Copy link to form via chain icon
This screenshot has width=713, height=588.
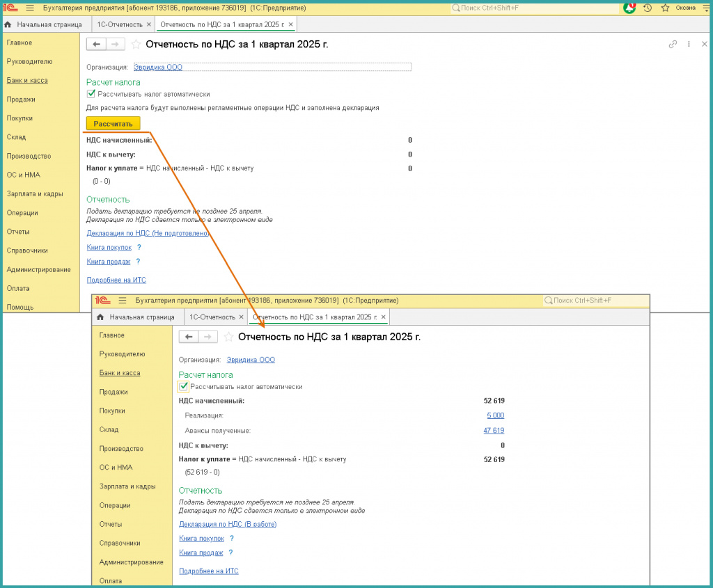coord(673,44)
